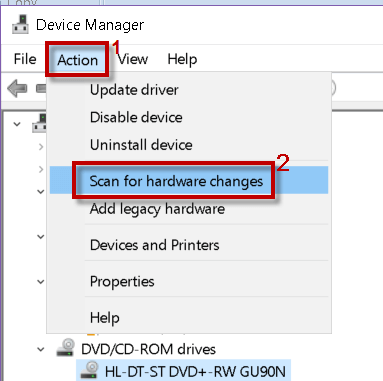Screen dimensions: 383x381
Task: Collapse the root computer tree node
Action: [x=17, y=124]
